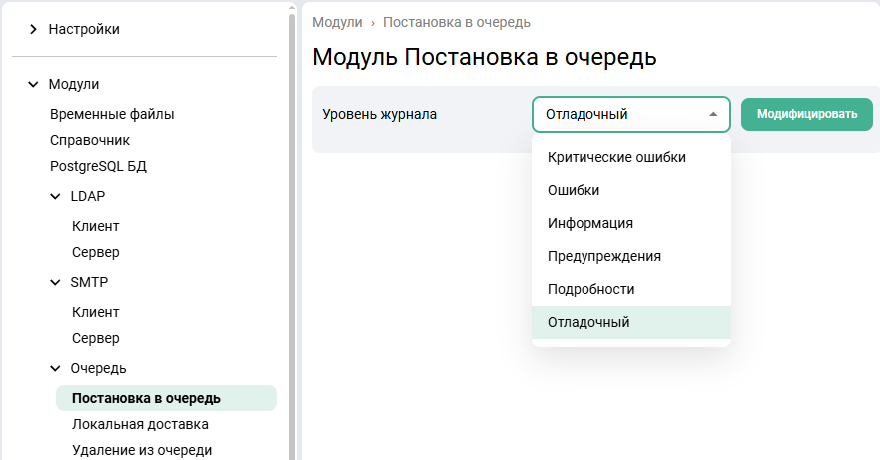The image size is (880, 460).
Task: Collapse the LDAP group chevron
Action: 55,196
